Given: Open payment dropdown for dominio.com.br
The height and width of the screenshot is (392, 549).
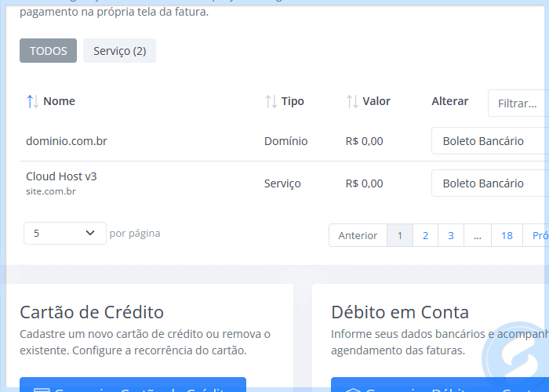Looking at the screenshot, I should [x=490, y=141].
